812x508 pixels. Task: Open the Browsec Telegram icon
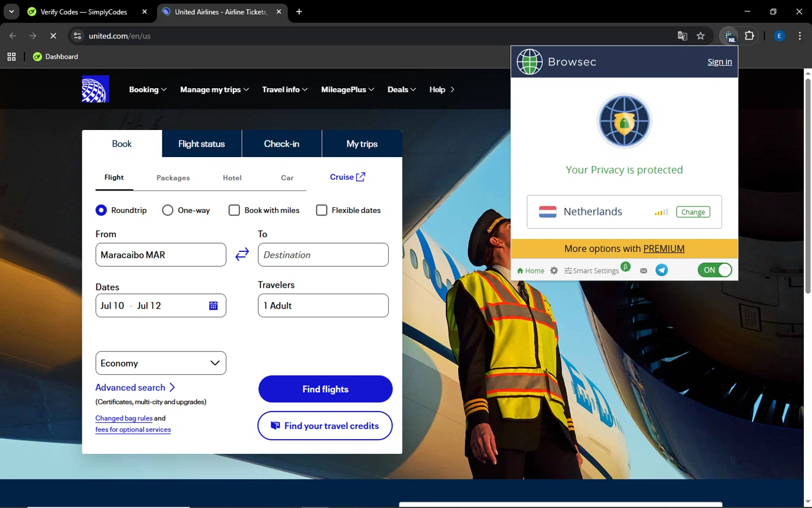click(662, 270)
